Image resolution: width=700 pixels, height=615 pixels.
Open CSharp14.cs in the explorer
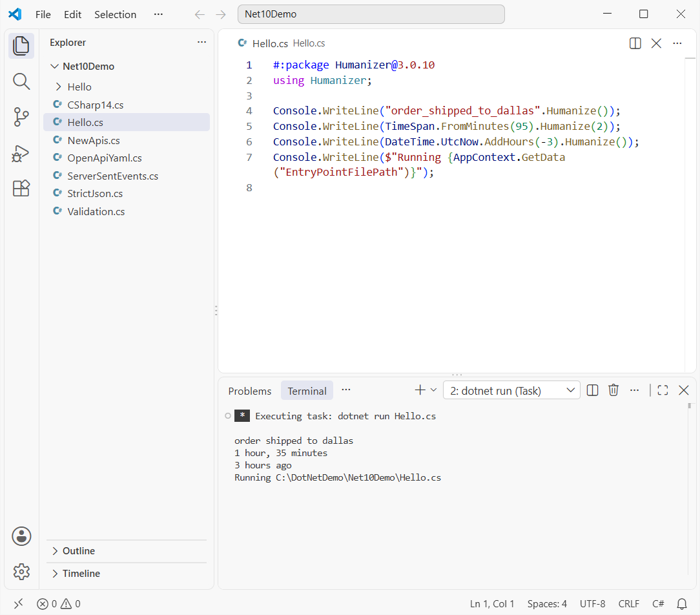pos(127,105)
